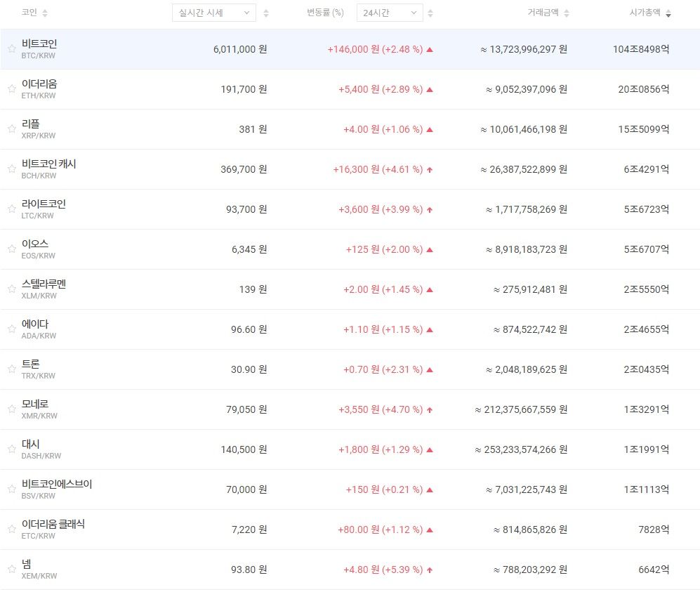The image size is (700, 592).
Task: Open the 넴 coin name
Action: click(27, 565)
